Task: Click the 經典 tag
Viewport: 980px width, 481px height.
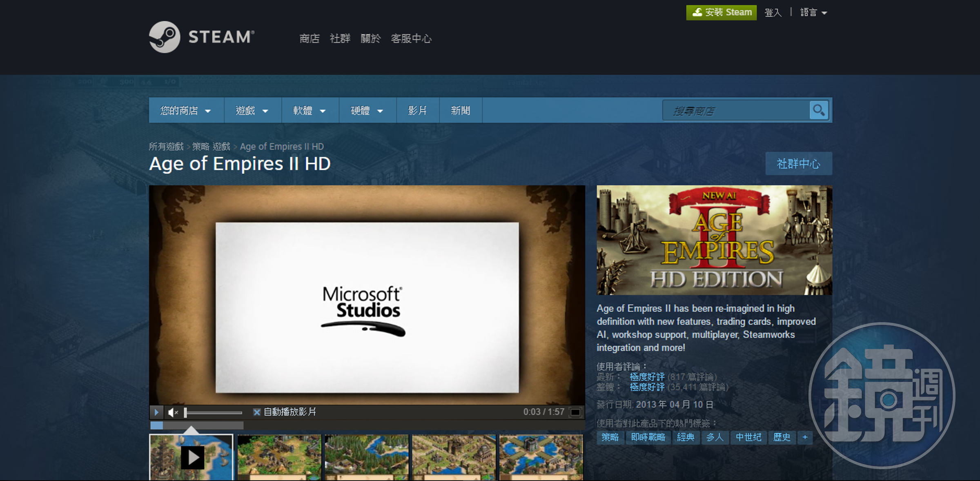Action: (686, 437)
